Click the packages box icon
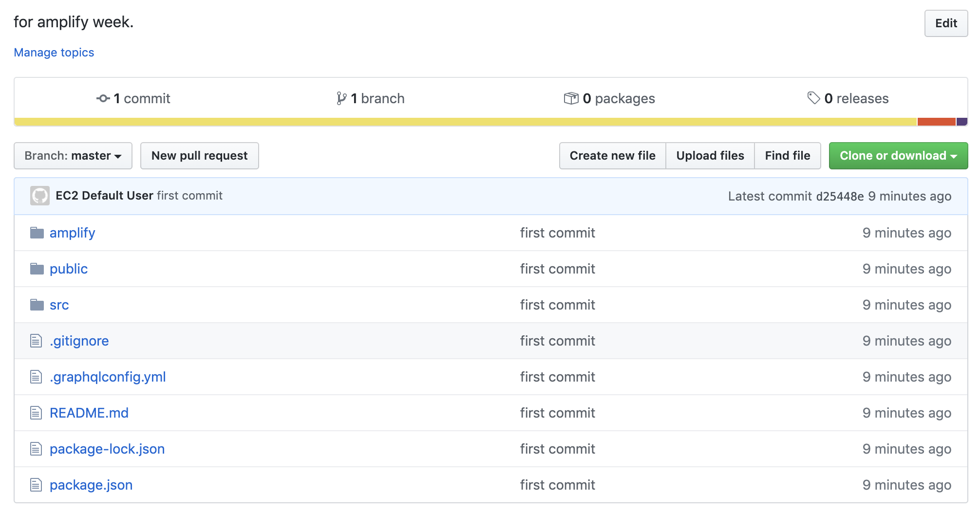Screen dimensions: 980x513 point(571,98)
